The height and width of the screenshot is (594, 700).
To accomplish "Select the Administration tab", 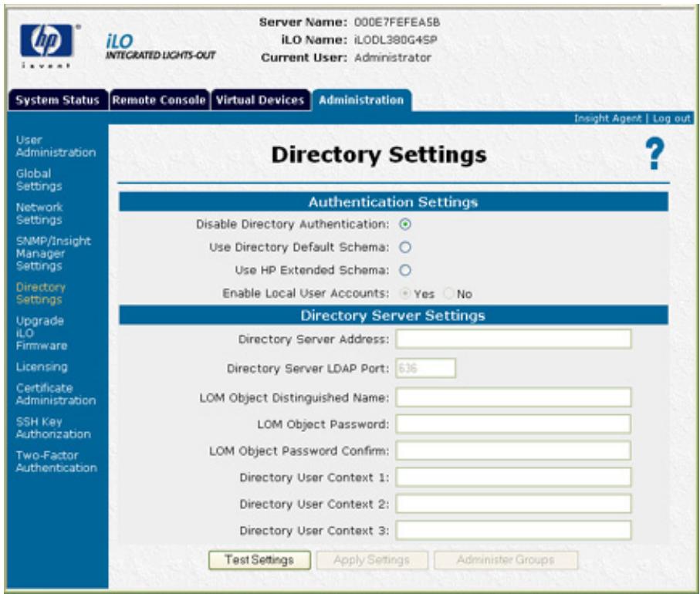I will click(361, 100).
